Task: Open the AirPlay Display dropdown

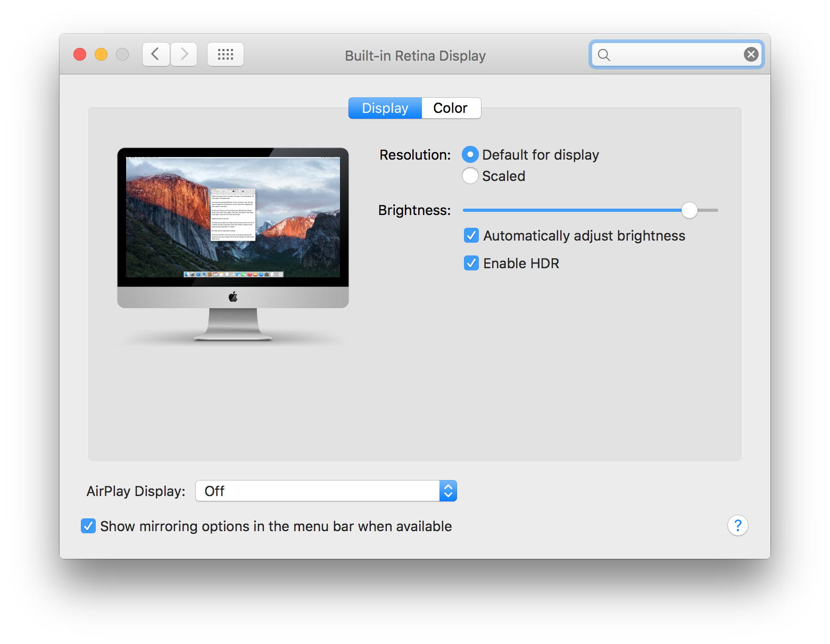Action: 326,491
